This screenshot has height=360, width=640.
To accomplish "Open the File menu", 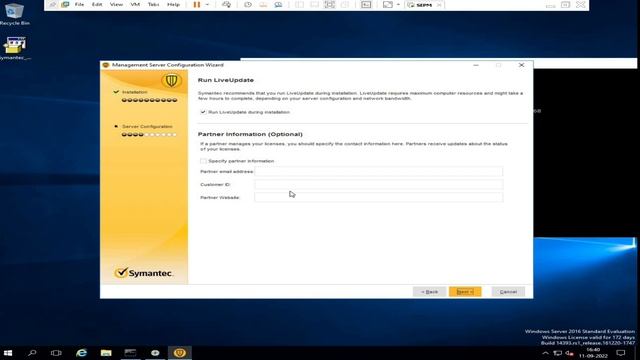I will coord(79,4).
